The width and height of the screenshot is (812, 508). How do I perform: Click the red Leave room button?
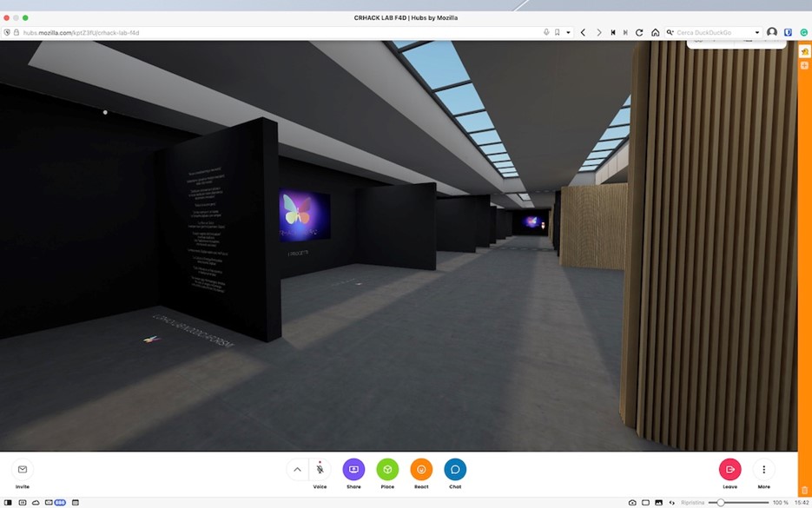(x=729, y=469)
